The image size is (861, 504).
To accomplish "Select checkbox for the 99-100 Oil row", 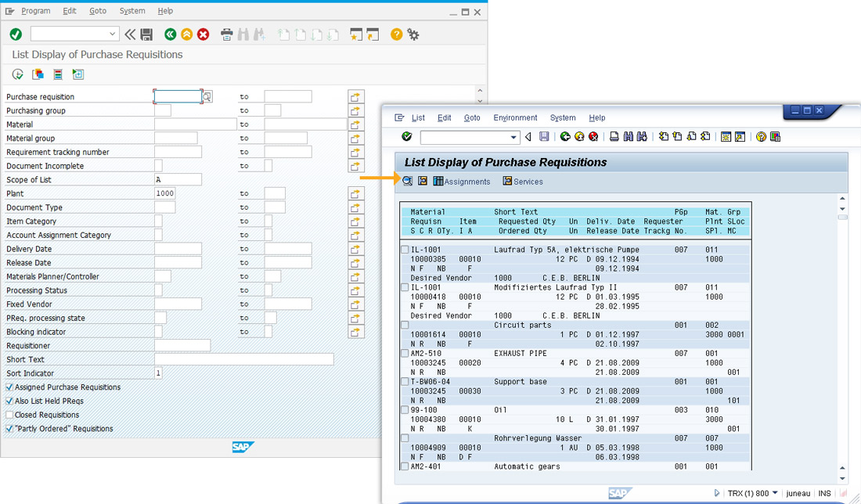I will coord(405,410).
